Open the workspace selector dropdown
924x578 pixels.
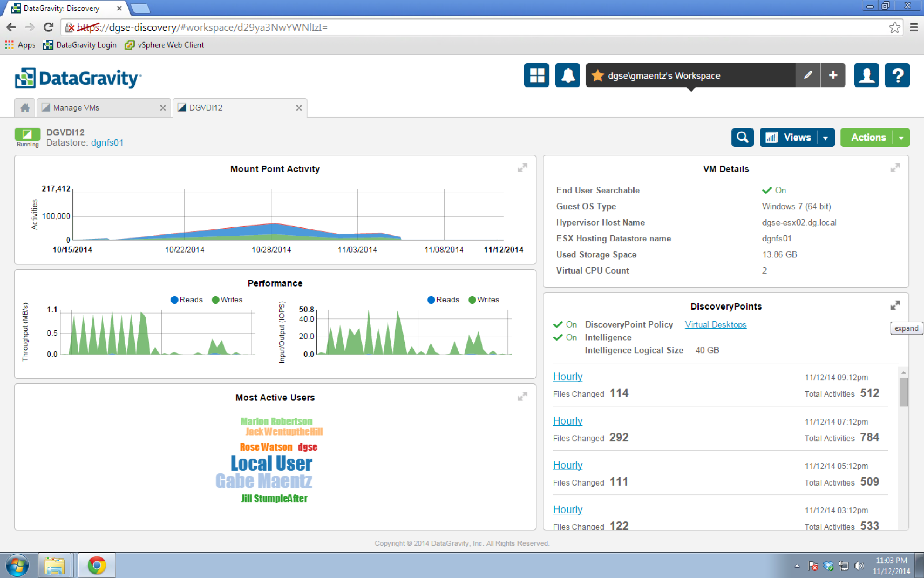691,75
